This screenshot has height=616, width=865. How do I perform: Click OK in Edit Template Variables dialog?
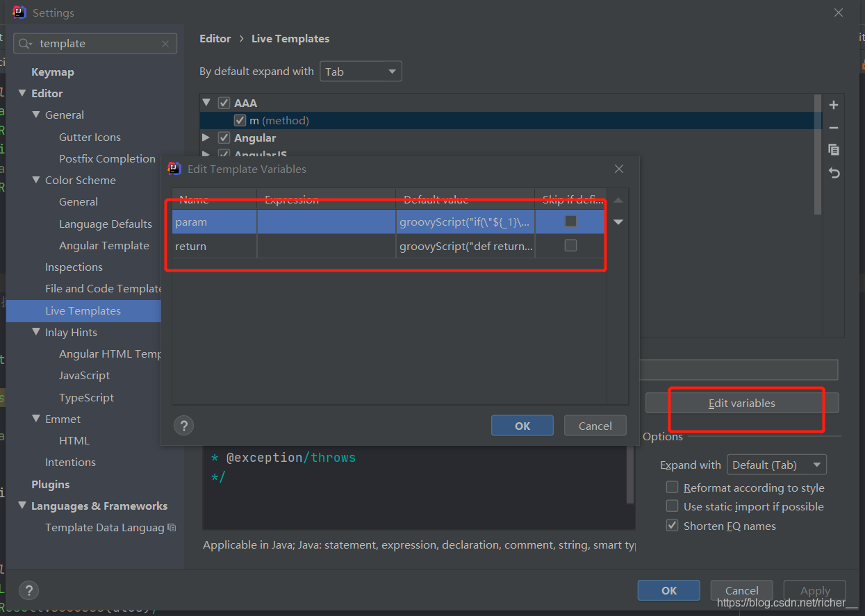coord(522,426)
